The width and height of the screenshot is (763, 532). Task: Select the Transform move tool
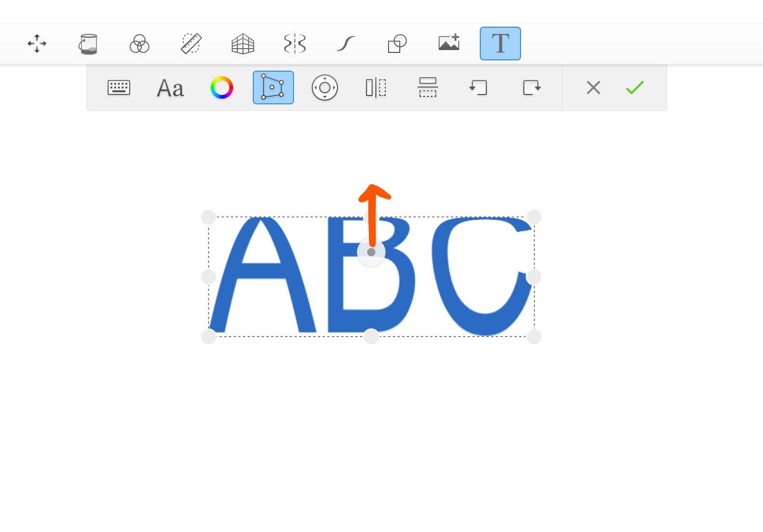37,44
